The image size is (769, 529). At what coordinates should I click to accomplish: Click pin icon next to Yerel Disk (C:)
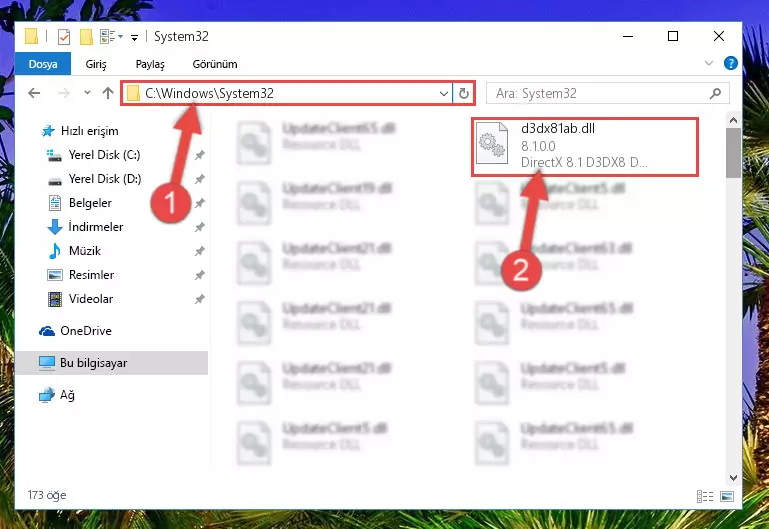click(200, 155)
